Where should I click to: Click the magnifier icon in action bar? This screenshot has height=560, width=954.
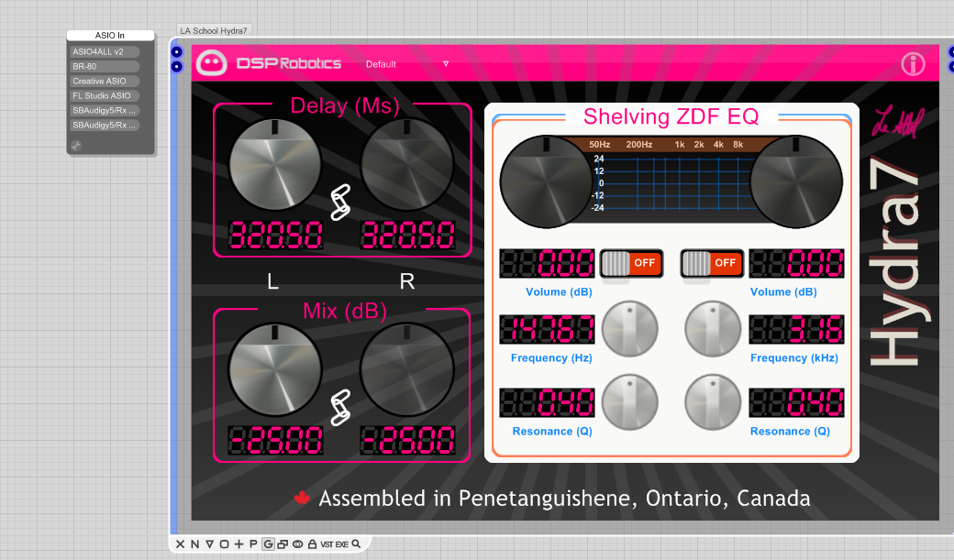coord(357,544)
